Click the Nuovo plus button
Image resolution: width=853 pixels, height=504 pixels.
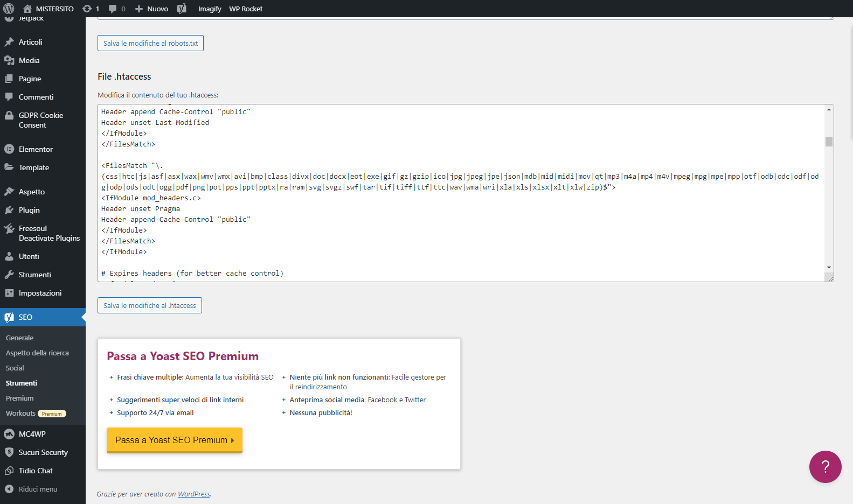[x=139, y=9]
